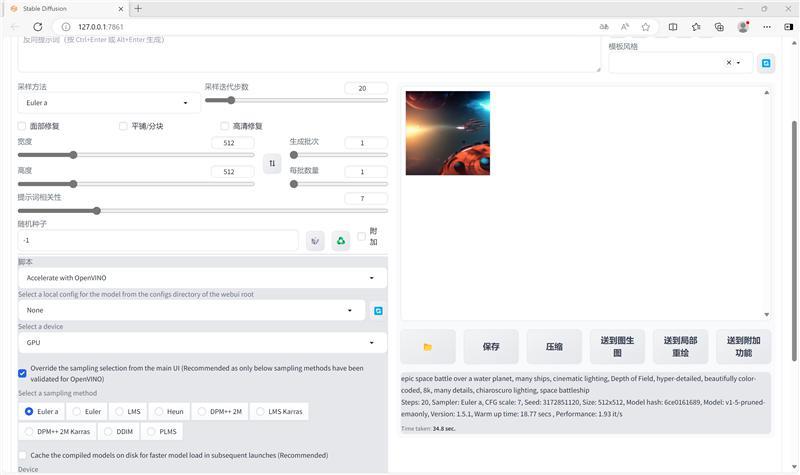
Task: Select PLMS sampling radio button
Action: point(151,432)
